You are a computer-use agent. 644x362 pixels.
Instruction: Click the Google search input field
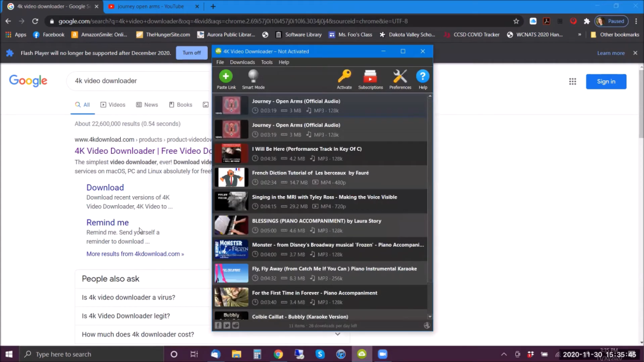coord(140,81)
